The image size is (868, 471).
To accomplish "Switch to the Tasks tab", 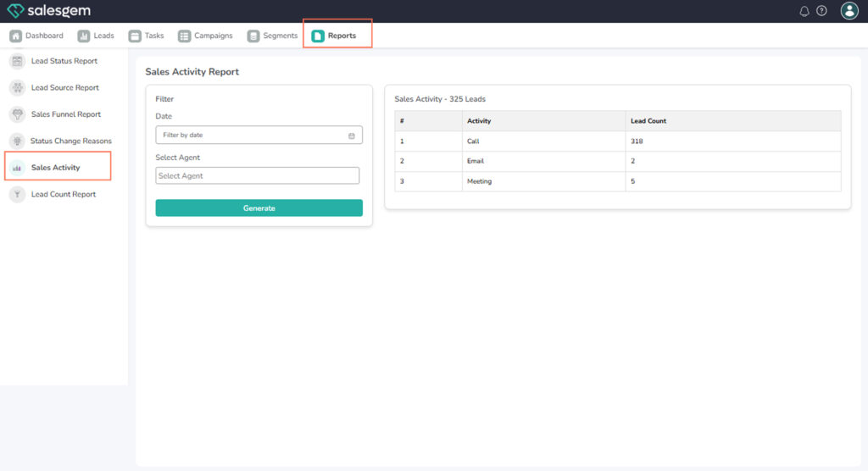I will point(146,36).
